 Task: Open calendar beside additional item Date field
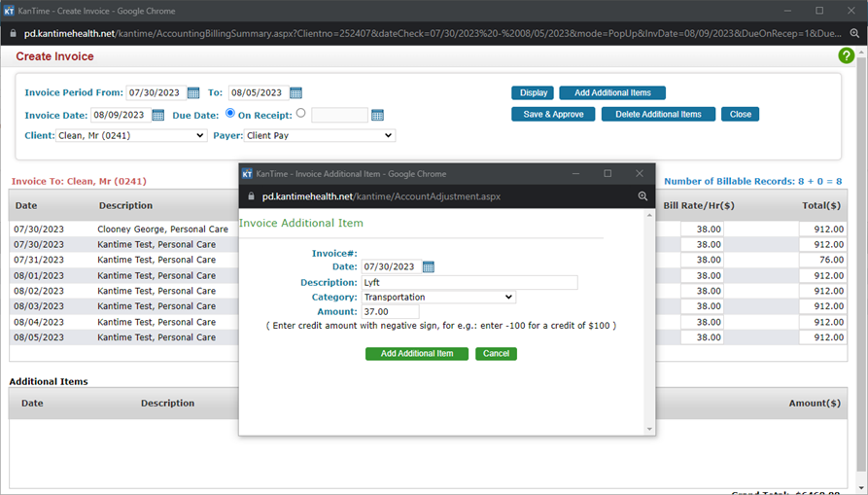coord(429,267)
